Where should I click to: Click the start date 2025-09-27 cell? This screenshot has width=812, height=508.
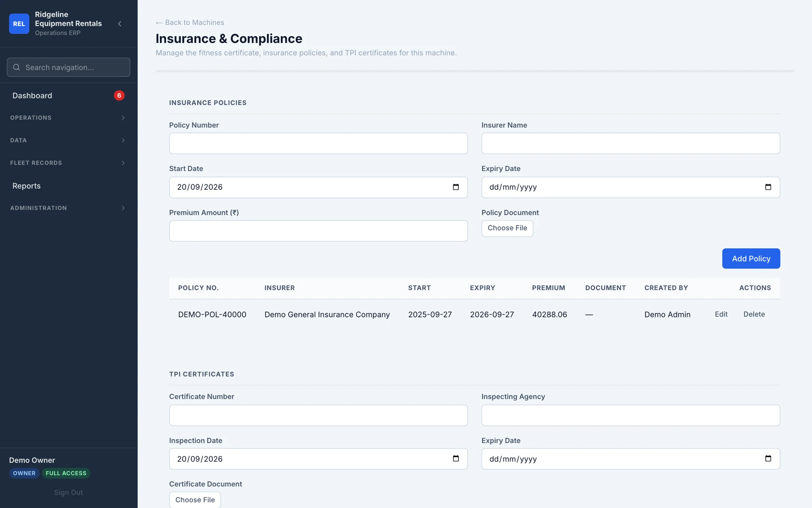430,315
